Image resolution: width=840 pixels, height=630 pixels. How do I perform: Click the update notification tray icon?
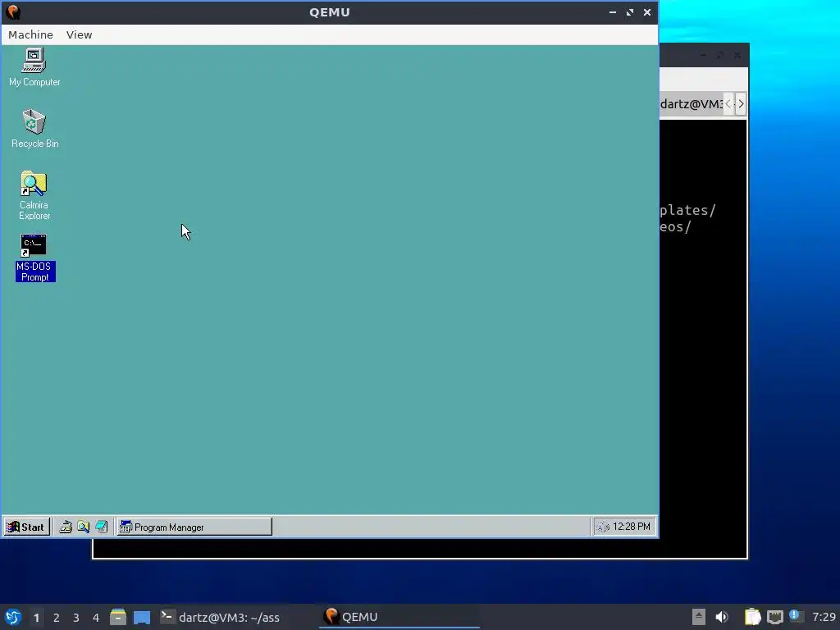pos(796,616)
